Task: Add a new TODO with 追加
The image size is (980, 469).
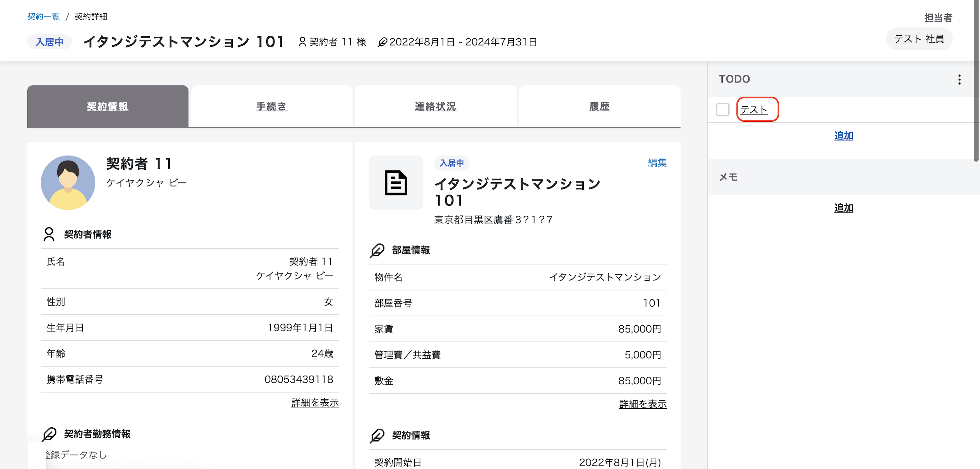Action: click(x=843, y=136)
